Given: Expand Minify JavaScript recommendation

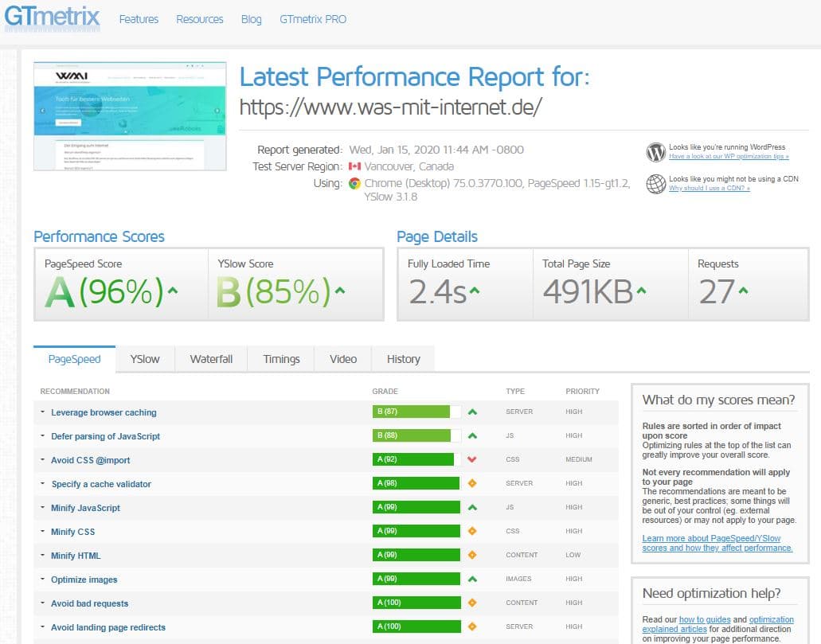Looking at the screenshot, I should [42, 507].
